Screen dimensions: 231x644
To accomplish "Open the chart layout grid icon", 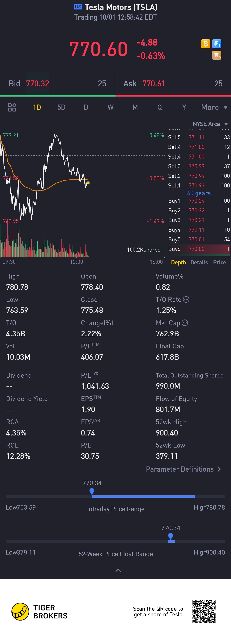I will [12, 107].
